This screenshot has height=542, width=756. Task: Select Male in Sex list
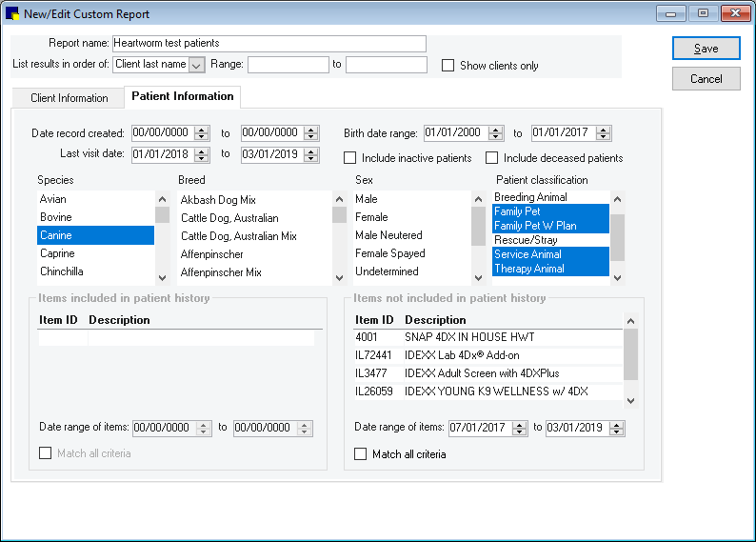411,199
